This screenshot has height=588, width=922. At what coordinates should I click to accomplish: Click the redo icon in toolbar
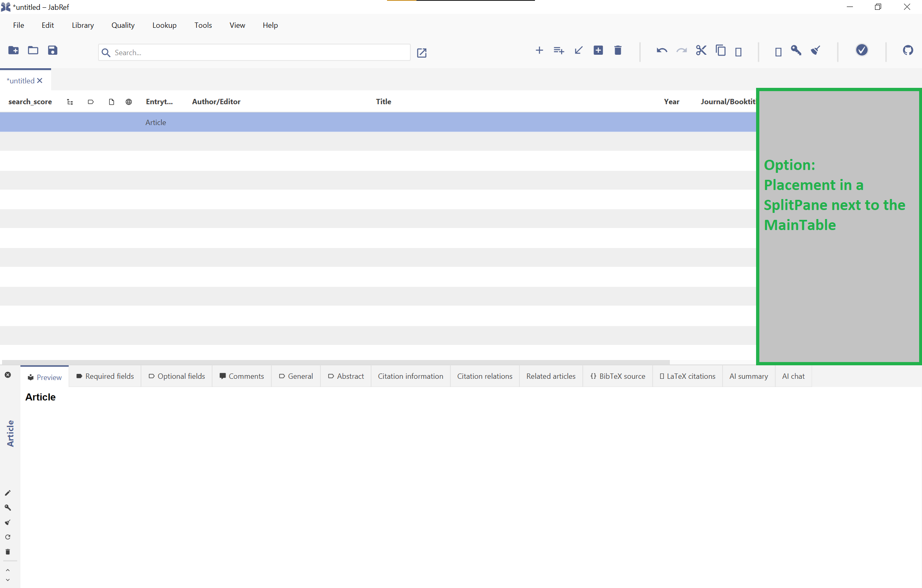[x=681, y=51]
